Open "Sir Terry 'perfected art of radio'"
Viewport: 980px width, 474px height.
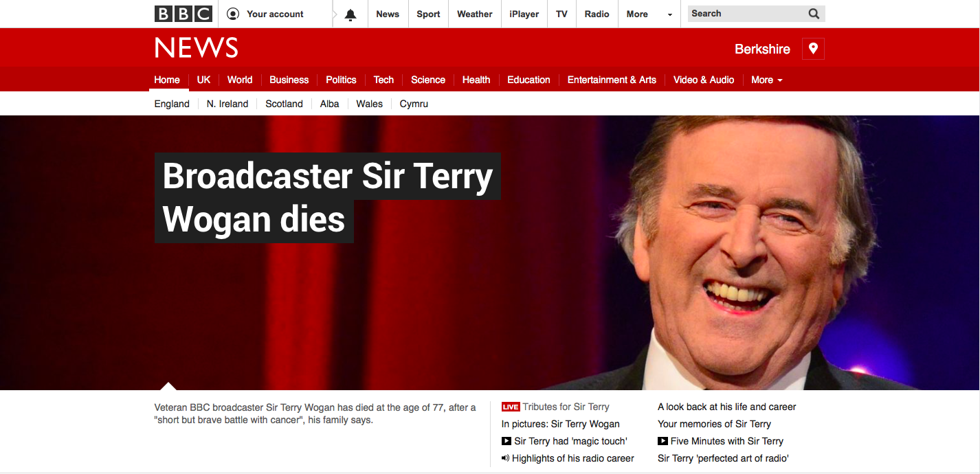coord(723,458)
